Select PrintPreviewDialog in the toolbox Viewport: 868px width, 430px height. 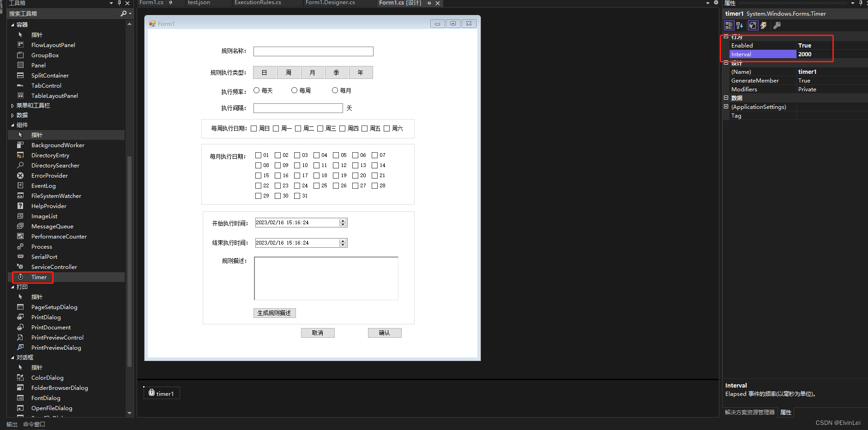coord(56,347)
